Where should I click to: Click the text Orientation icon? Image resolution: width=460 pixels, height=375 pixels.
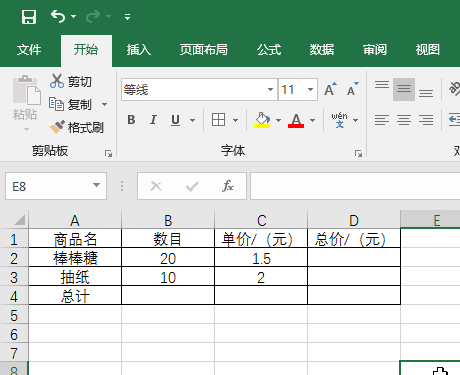coord(454,89)
